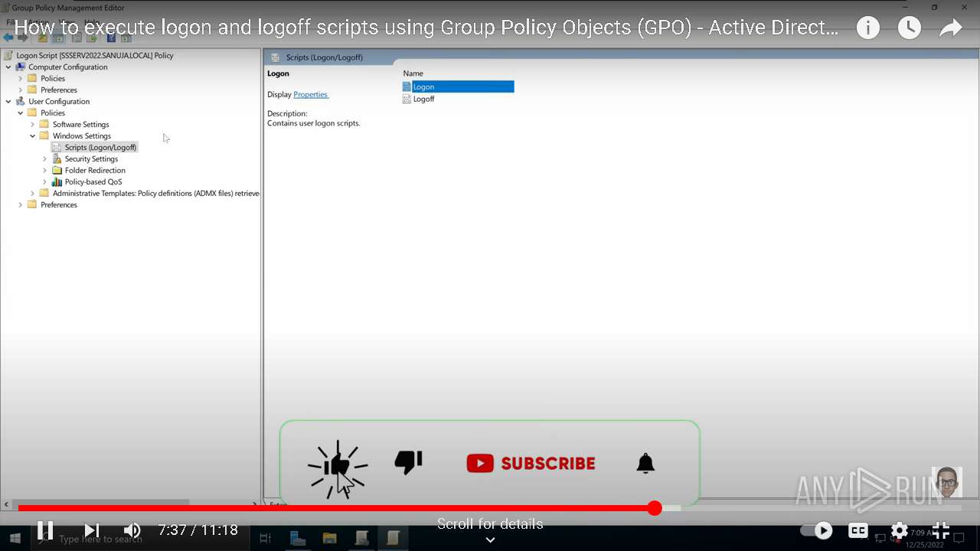This screenshot has height=551, width=980.
Task: Expand Policies under Computer Configuration
Action: click(x=21, y=78)
